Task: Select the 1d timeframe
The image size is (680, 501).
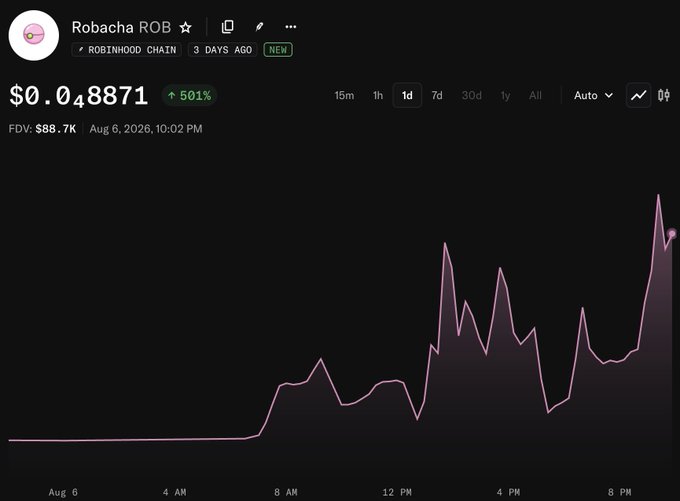Action: tap(407, 95)
